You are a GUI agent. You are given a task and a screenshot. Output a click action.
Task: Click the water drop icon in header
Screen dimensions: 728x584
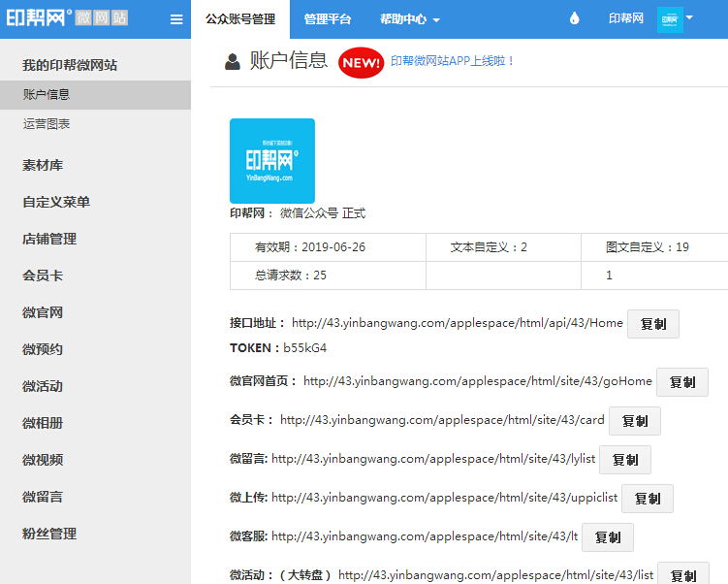[x=574, y=19]
